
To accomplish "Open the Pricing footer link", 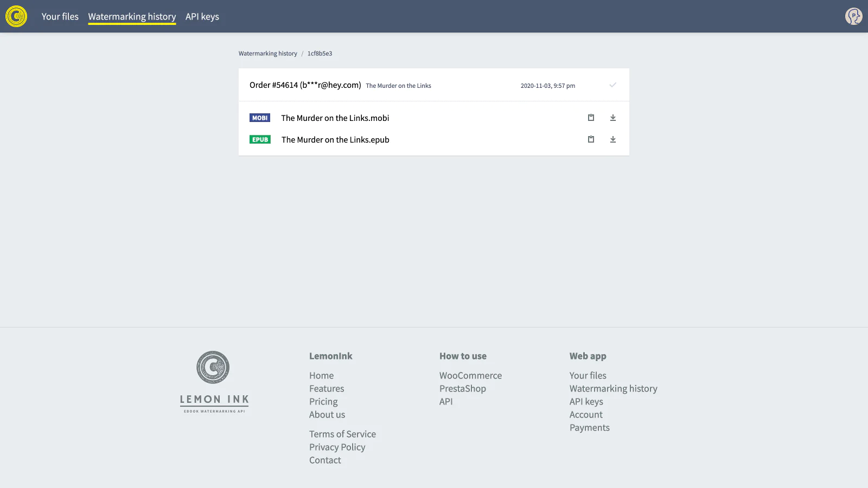I will click(x=323, y=402).
